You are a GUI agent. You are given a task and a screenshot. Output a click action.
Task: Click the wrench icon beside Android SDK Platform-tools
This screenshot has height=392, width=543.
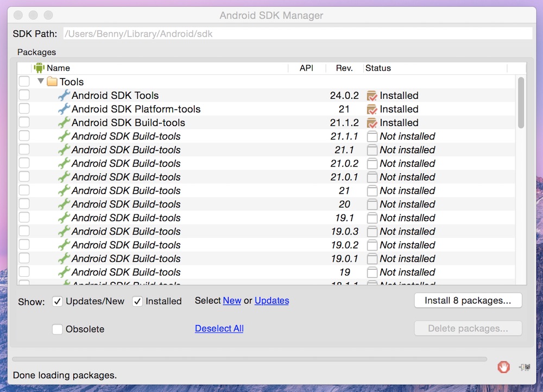coord(64,109)
